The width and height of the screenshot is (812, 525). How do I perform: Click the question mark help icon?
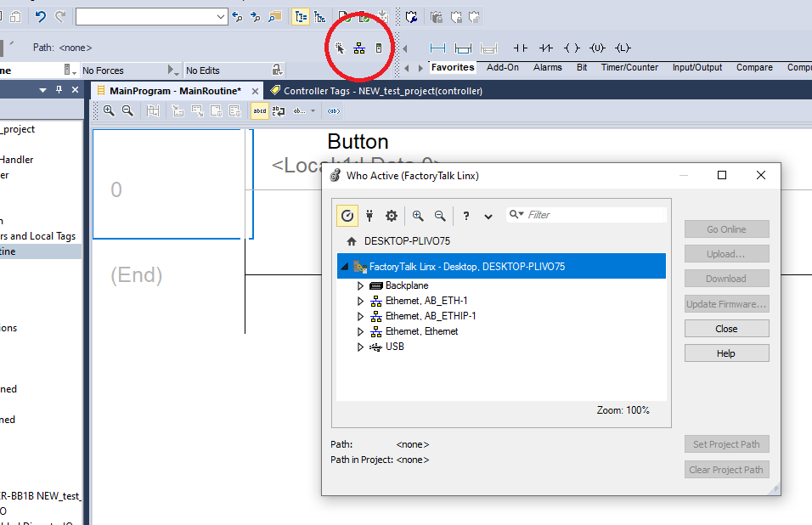(x=466, y=216)
